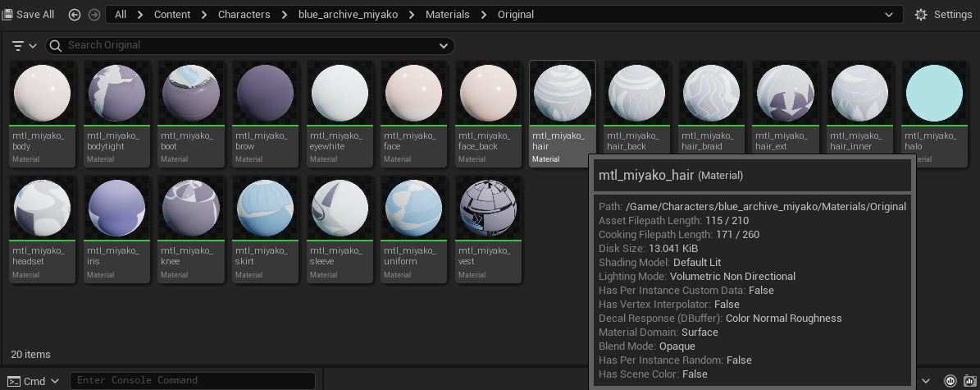Select the mtl_miyako_skirt material

tap(265, 229)
